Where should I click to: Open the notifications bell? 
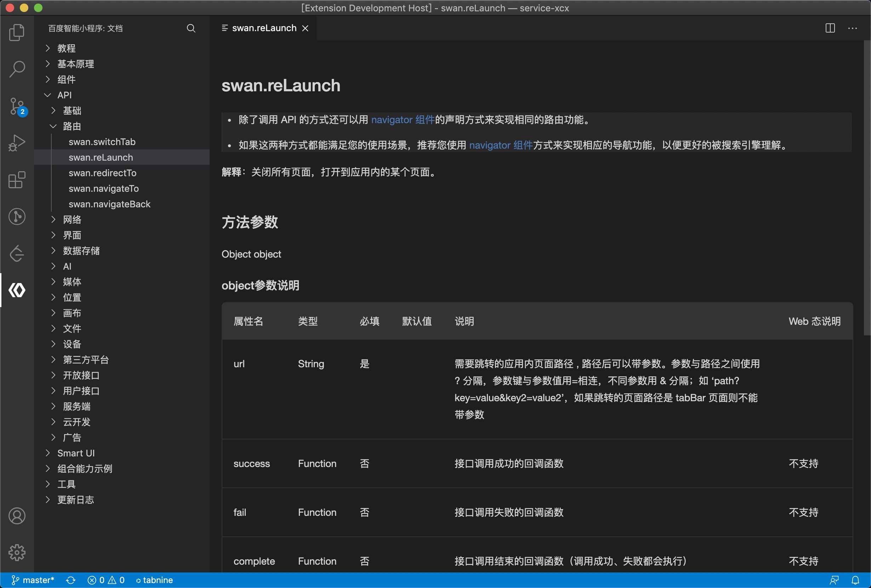[x=855, y=580]
